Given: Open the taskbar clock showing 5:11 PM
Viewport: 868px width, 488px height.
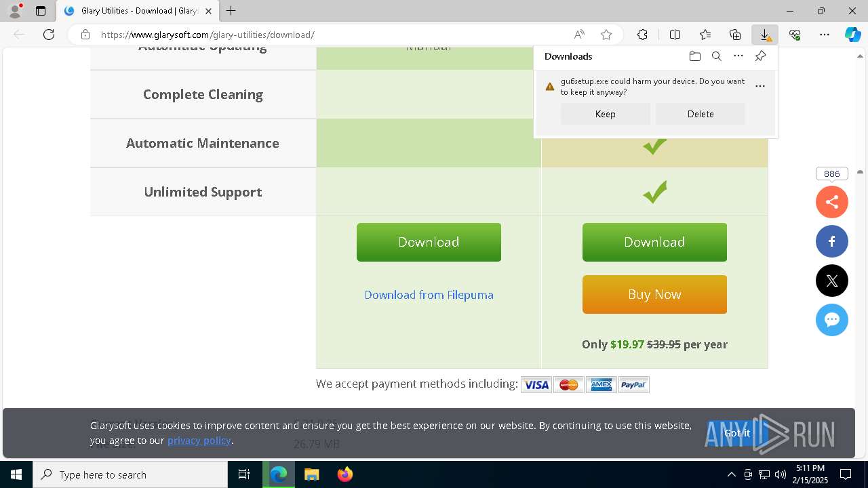Looking at the screenshot, I should (x=810, y=474).
